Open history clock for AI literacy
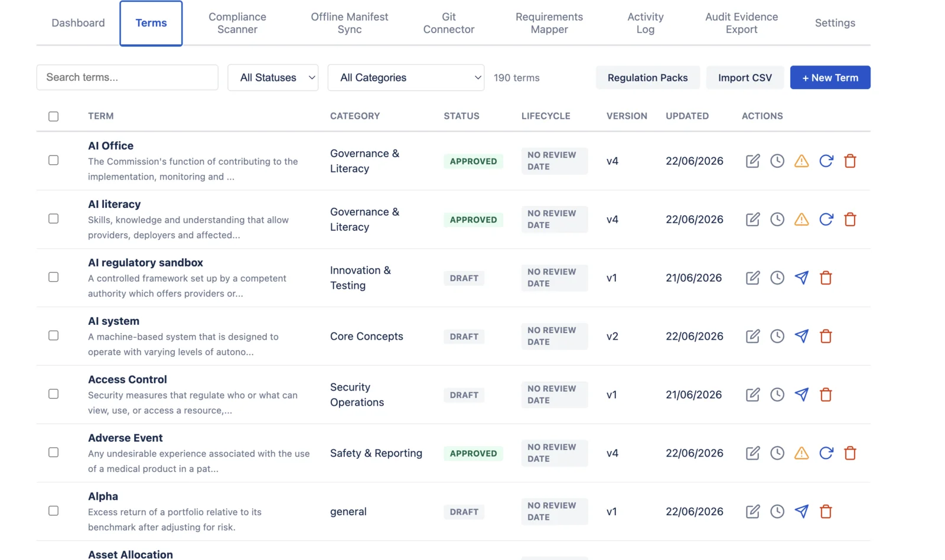Image resolution: width=945 pixels, height=560 pixels. [777, 219]
